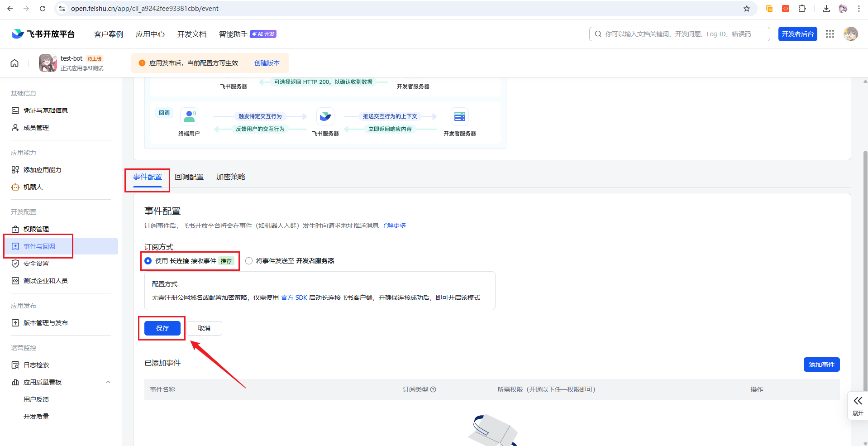Click help icon beside 订阅类型 column
The height and width of the screenshot is (446, 868).
point(433,389)
